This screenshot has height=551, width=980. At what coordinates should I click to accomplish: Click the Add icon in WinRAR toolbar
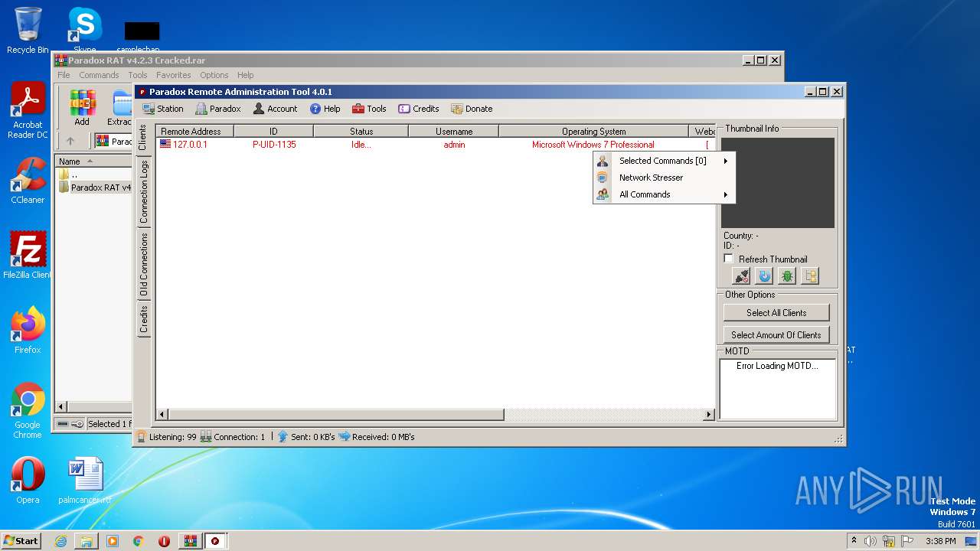[x=82, y=107]
